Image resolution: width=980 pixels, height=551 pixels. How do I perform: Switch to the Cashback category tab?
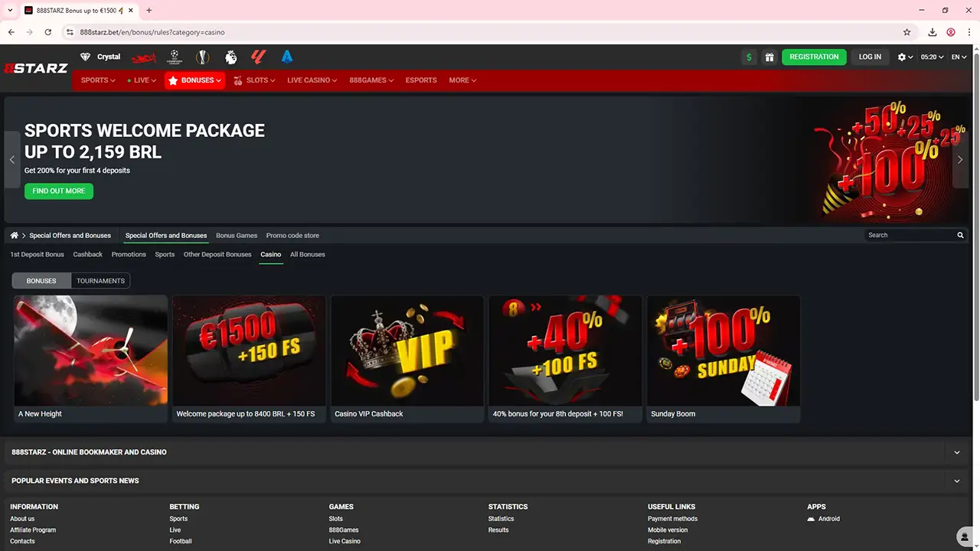[x=88, y=254]
